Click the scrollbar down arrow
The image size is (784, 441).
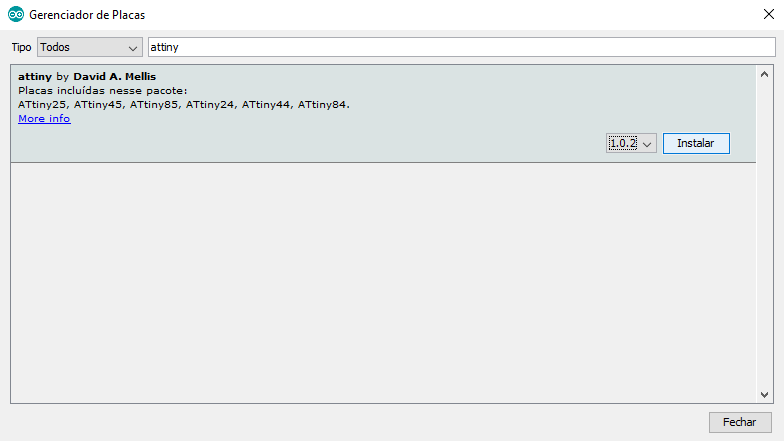coord(765,394)
